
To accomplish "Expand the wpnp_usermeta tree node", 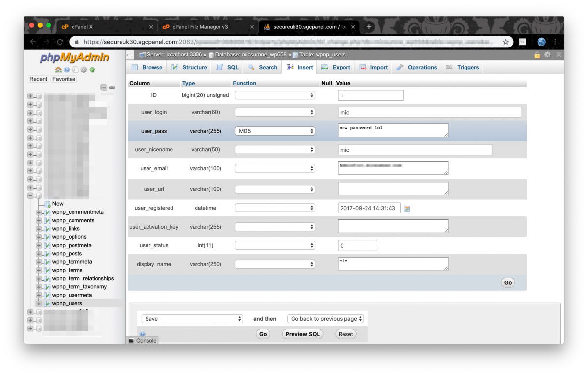I will click(x=39, y=295).
